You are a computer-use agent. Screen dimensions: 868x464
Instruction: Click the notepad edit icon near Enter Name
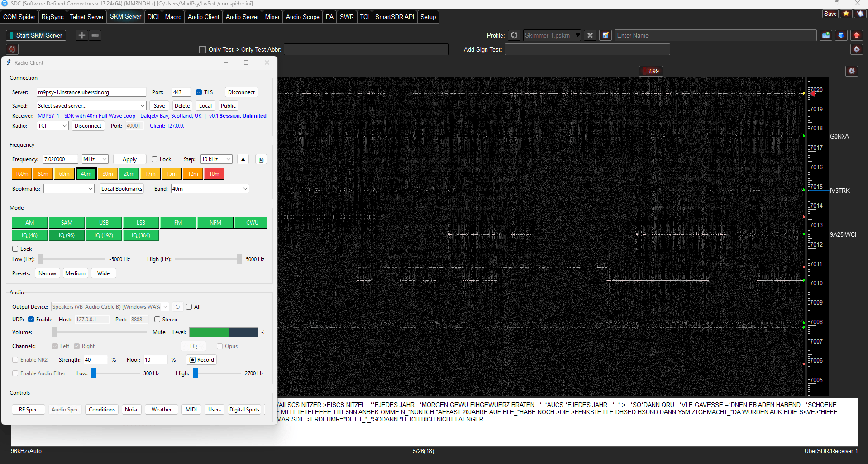[x=606, y=35]
